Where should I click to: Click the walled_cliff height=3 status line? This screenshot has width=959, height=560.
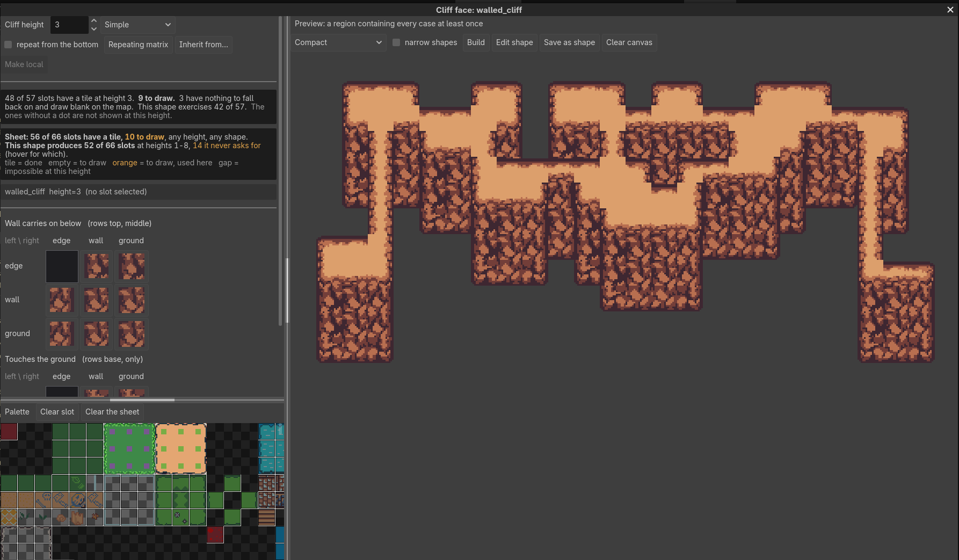[x=139, y=192]
